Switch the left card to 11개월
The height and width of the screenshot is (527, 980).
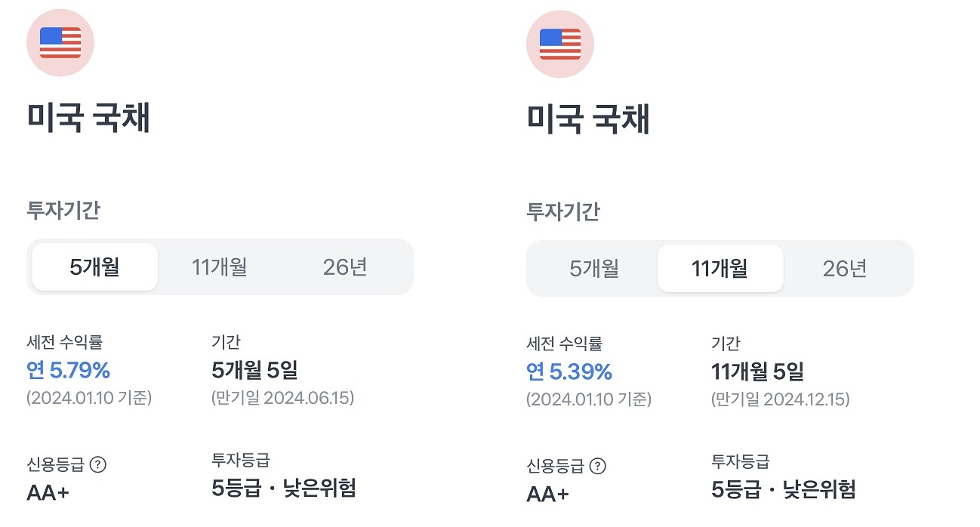click(217, 267)
